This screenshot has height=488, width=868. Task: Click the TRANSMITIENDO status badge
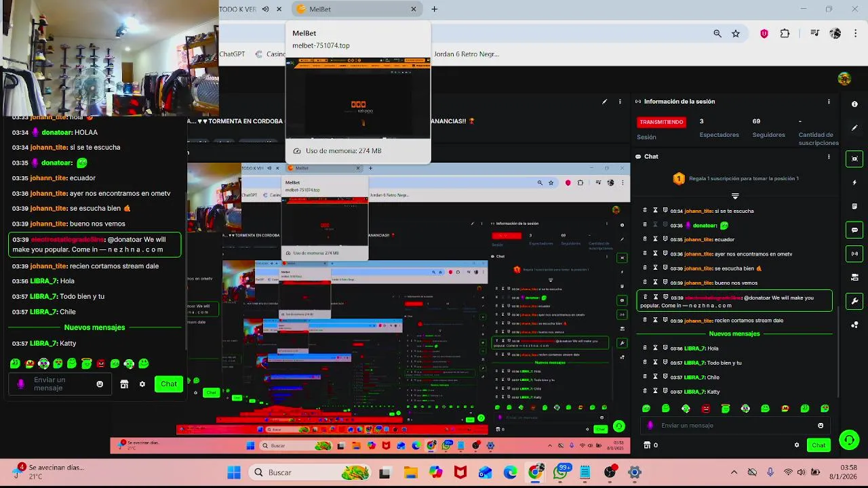(x=661, y=122)
